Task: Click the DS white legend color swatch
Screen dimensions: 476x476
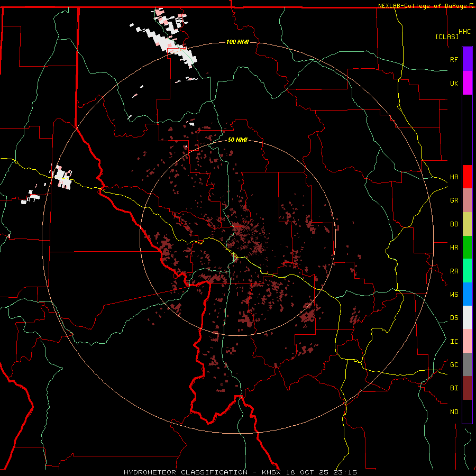Action: tap(467, 317)
